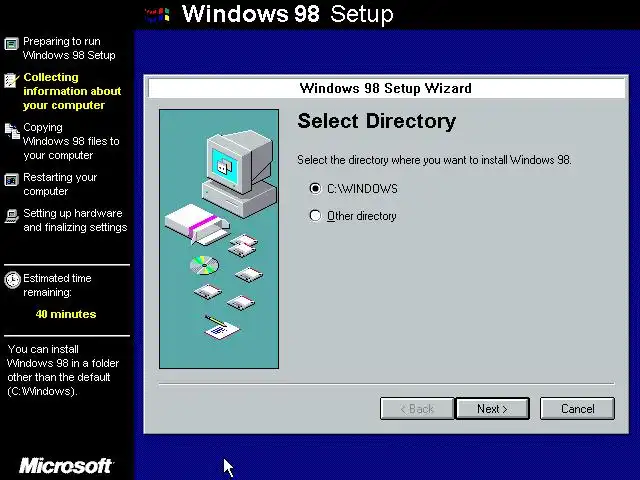Click the Windows 98 box in illustration
The image size is (640, 480).
tap(198, 224)
